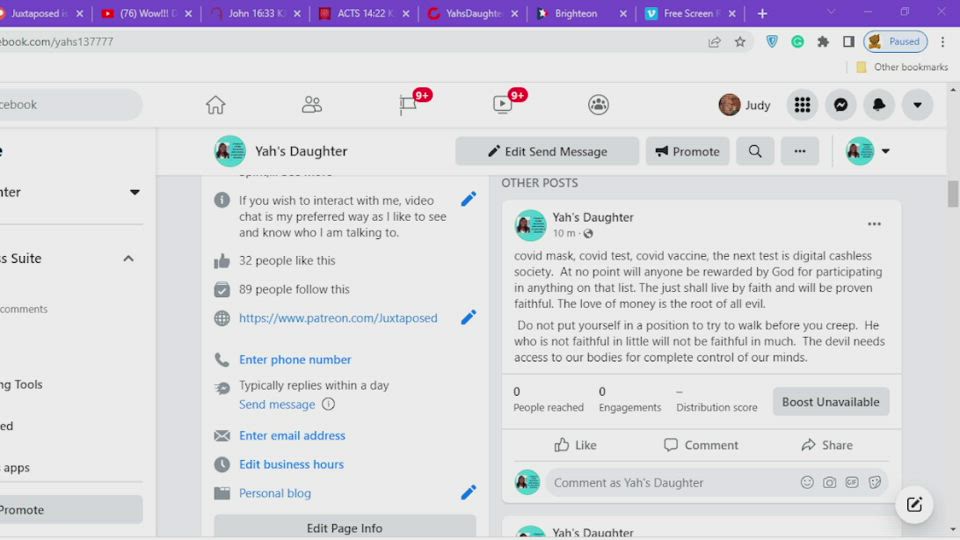Click the search magnifier button on page
Viewport: 960px width, 540px height.
[755, 151]
